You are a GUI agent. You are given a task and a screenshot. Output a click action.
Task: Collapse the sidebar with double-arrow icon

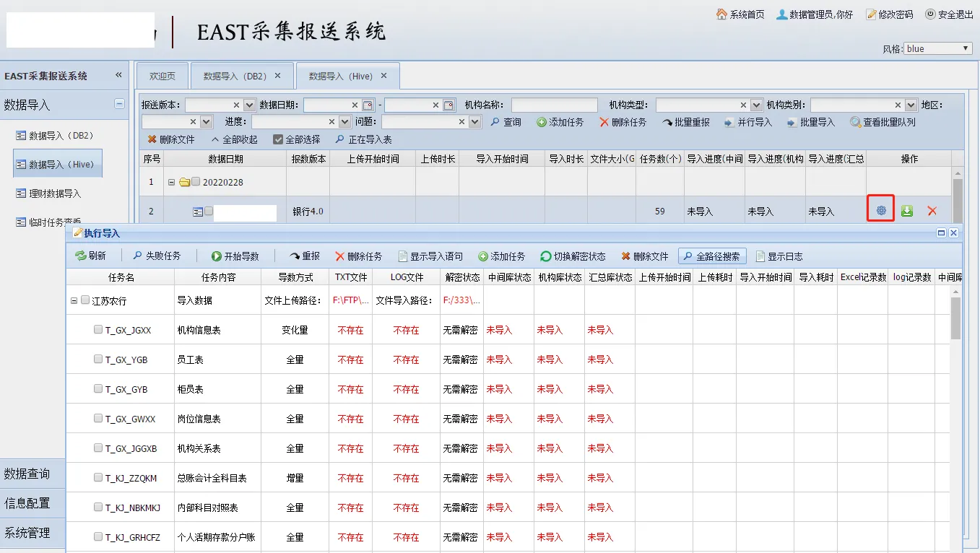tap(119, 76)
